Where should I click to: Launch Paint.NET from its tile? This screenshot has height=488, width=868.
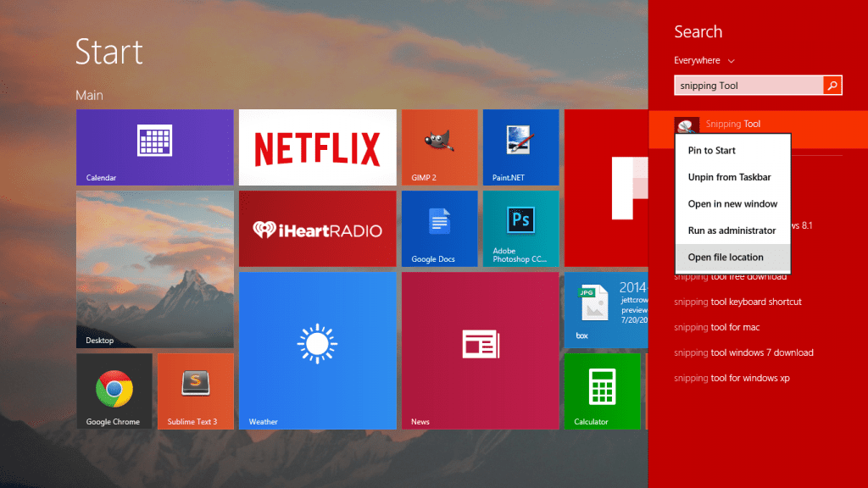(520, 147)
